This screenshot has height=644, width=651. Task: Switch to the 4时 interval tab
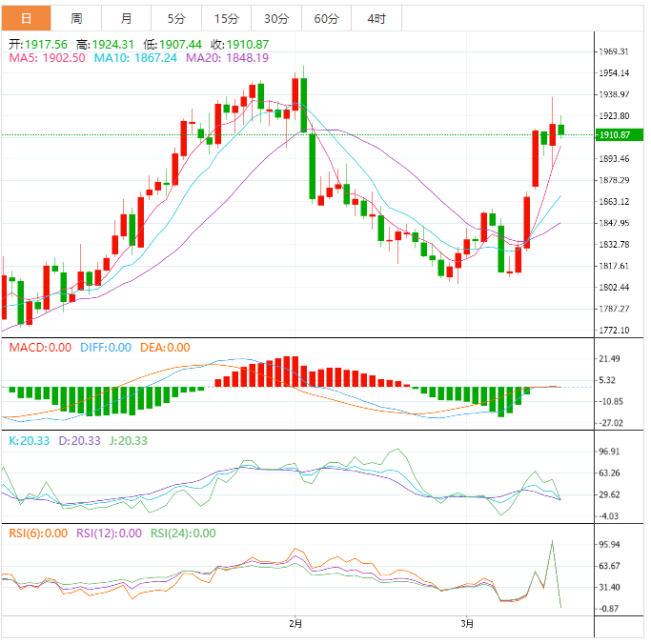376,18
